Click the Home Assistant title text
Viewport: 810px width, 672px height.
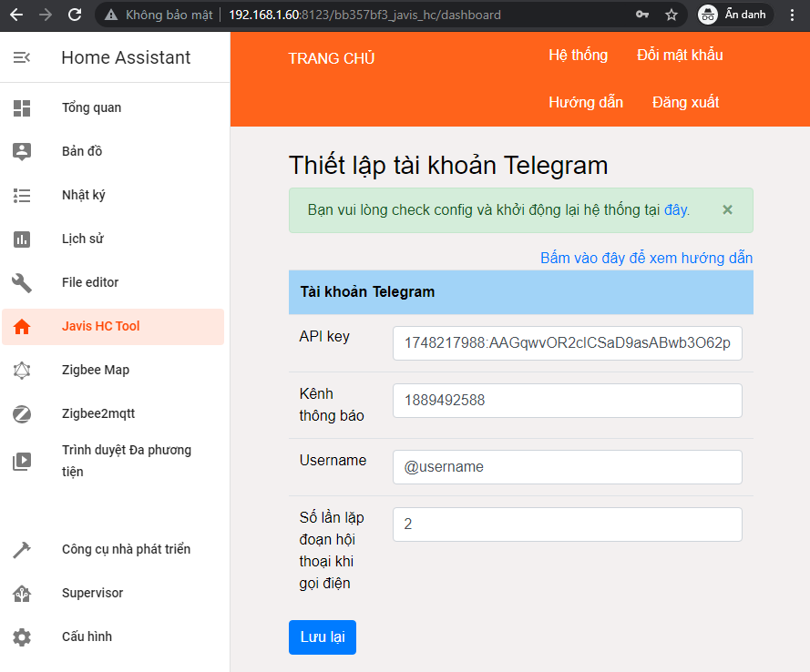click(126, 57)
